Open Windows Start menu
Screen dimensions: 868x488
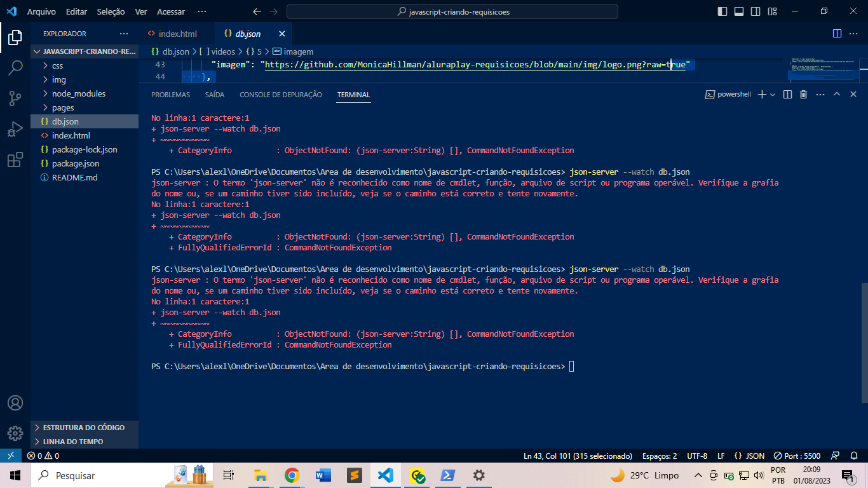coord(15,475)
